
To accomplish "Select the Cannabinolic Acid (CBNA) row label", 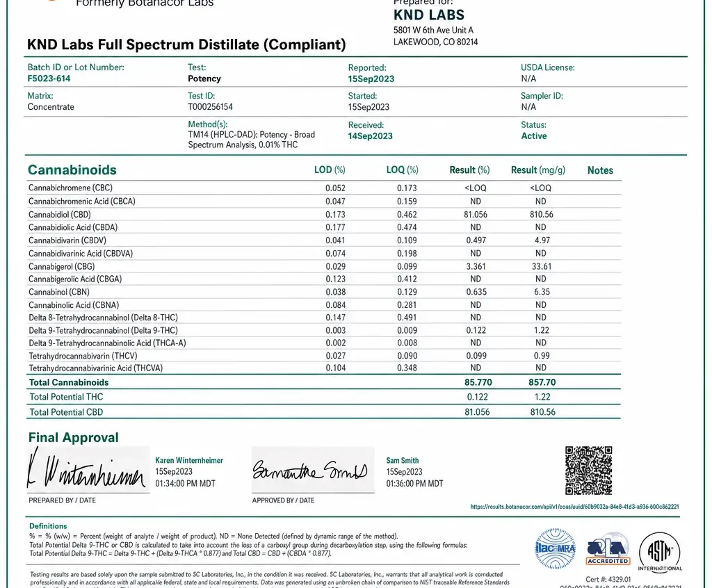I will click(74, 304).
